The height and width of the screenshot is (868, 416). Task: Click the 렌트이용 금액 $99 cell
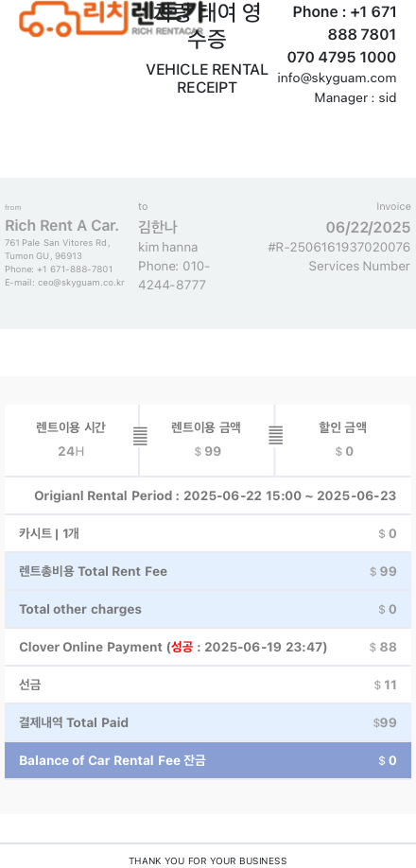(x=207, y=440)
